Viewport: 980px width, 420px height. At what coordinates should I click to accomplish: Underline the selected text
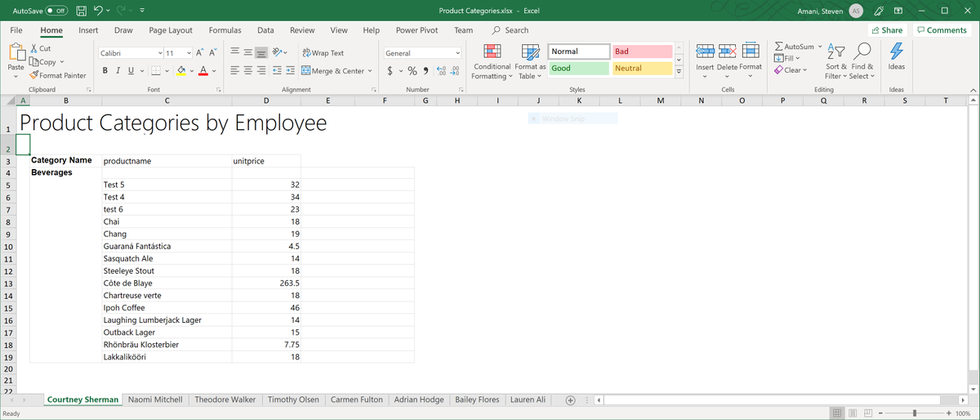pos(131,71)
